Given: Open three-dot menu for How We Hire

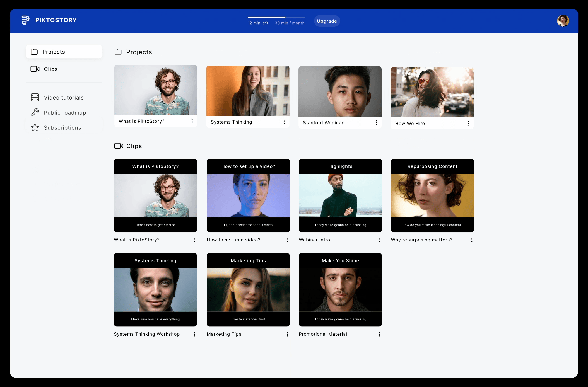Looking at the screenshot, I should [x=468, y=123].
